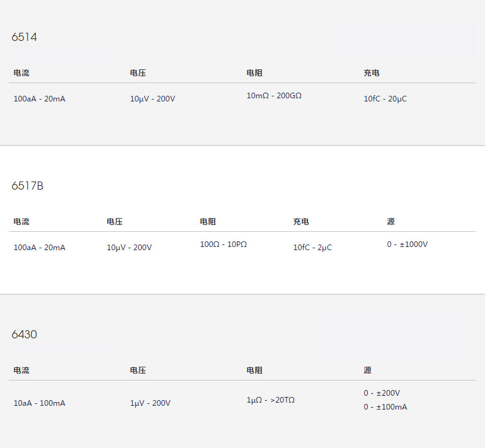Click 10fC - 20µC charge value
The image size is (485, 448).
[385, 99]
